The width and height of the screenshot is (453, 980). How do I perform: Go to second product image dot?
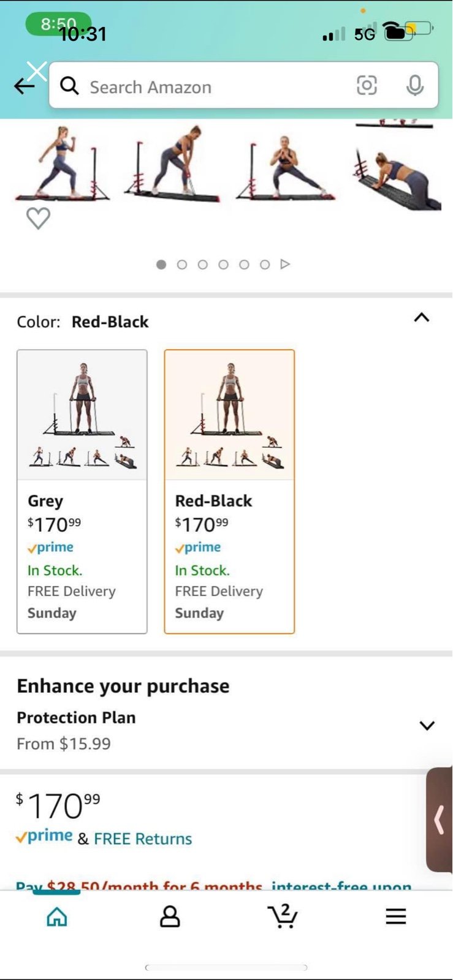(182, 265)
